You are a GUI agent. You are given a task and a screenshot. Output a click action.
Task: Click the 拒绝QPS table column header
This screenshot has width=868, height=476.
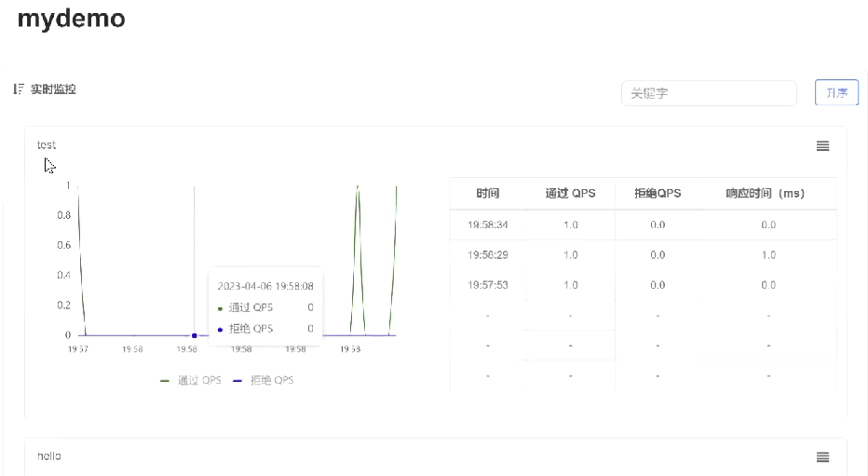[658, 194]
